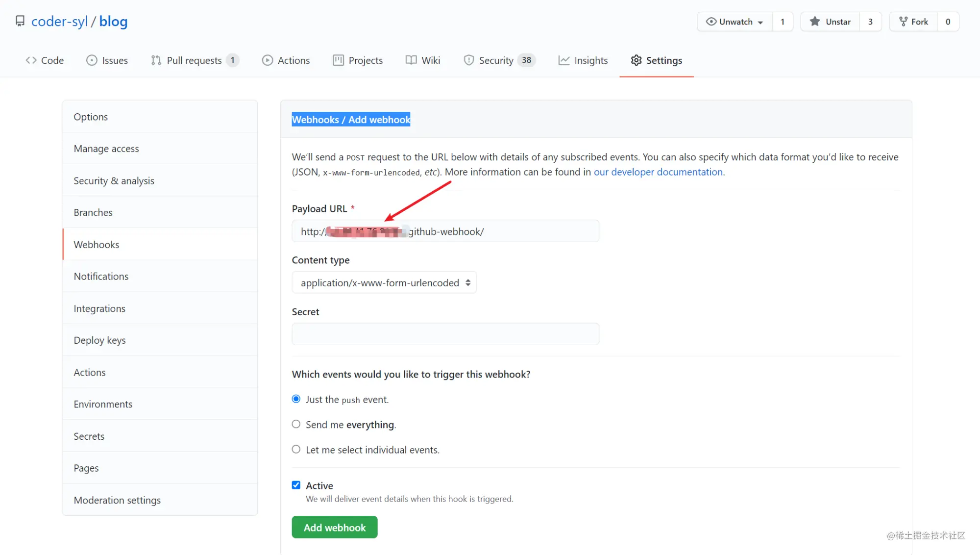The width and height of the screenshot is (980, 555).
Task: Go to the Actions tab in top navigation
Action: click(286, 60)
